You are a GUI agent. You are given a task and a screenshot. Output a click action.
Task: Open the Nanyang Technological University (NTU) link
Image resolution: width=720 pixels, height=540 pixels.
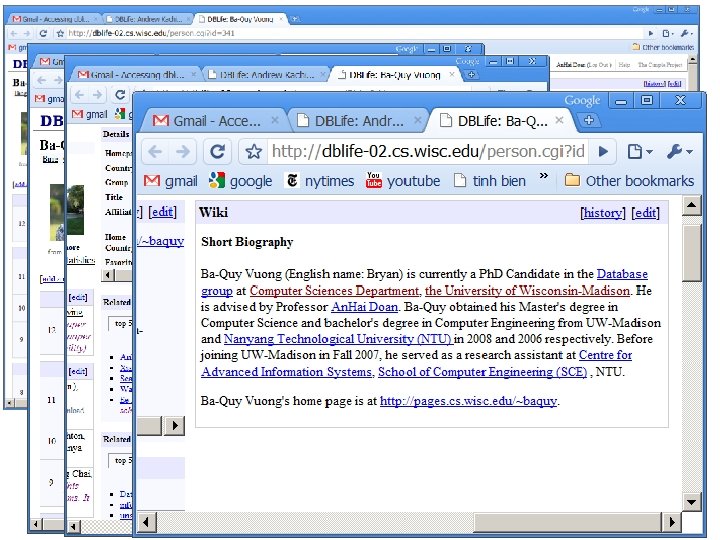point(338,339)
